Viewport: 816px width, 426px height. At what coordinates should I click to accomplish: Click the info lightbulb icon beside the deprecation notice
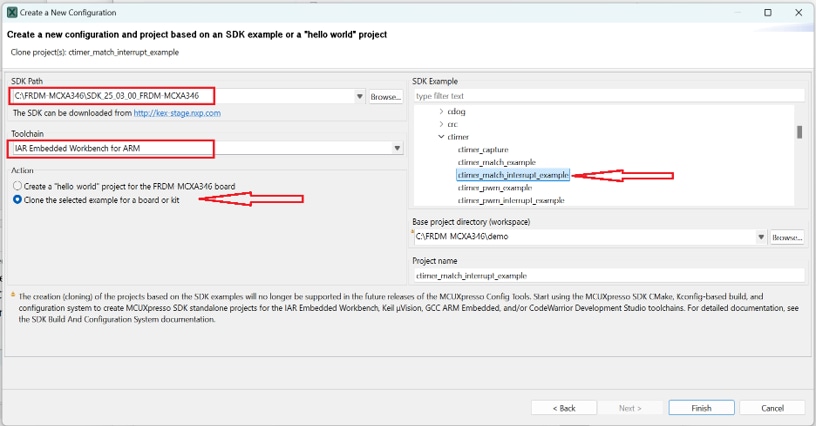point(11,296)
